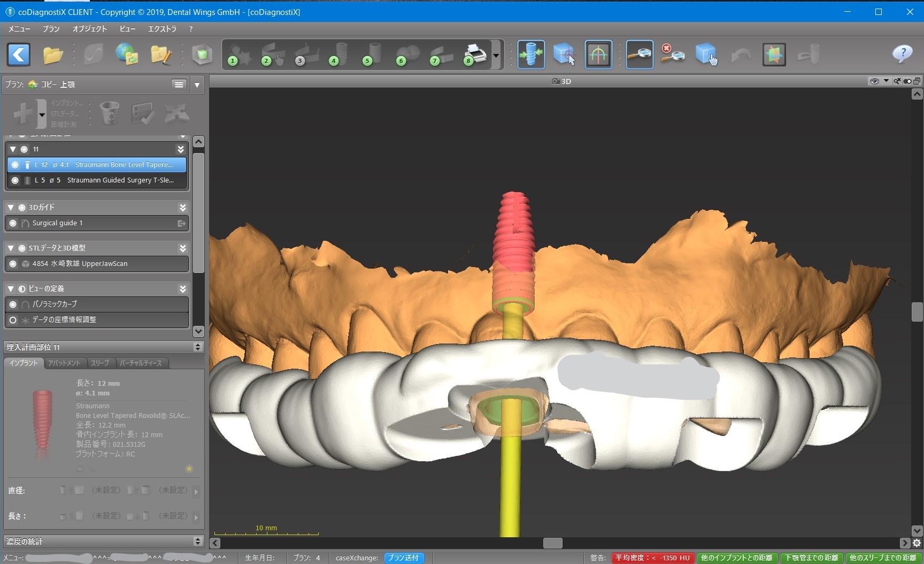Click the blue back arrow button
The height and width of the screenshot is (564, 924).
click(19, 55)
